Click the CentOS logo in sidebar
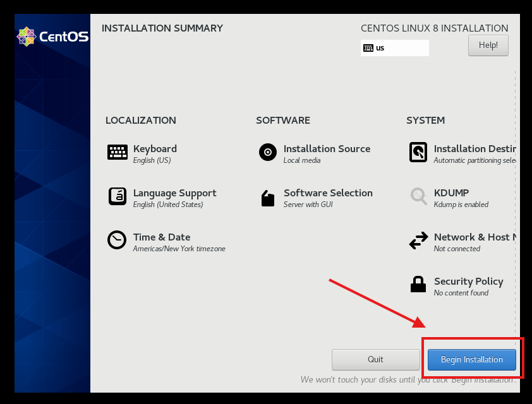 coord(52,37)
